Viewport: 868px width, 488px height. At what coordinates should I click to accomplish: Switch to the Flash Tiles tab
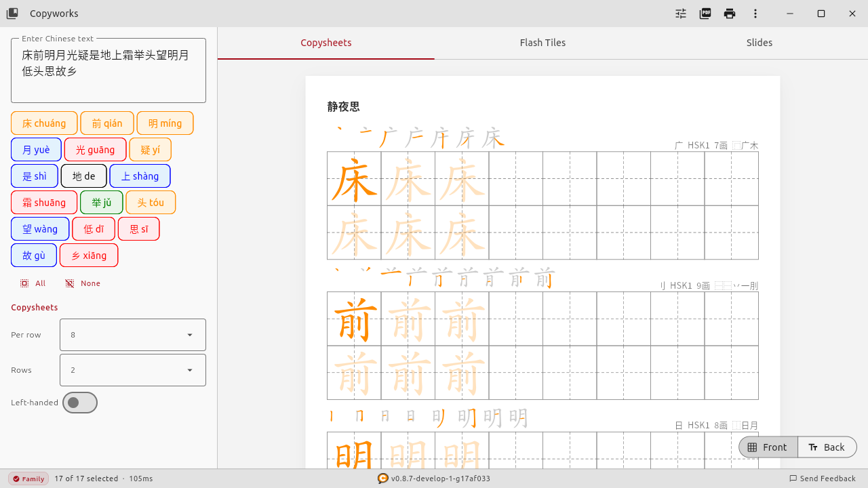[x=542, y=42]
